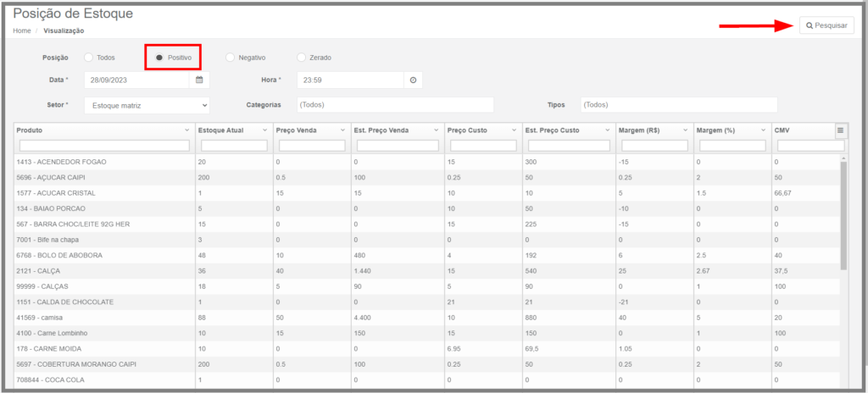The width and height of the screenshot is (868, 393).
Task: Select the Zerado position radio button
Action: click(301, 57)
